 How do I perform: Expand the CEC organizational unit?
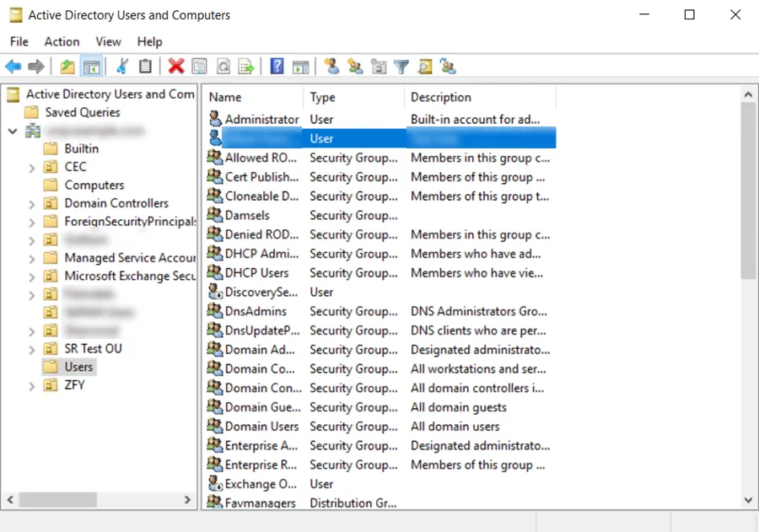tap(31, 168)
